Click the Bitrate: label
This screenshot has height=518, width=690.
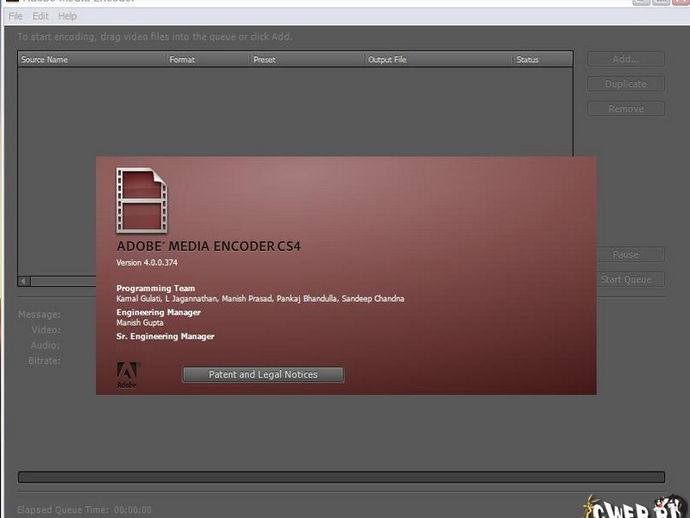pos(44,361)
